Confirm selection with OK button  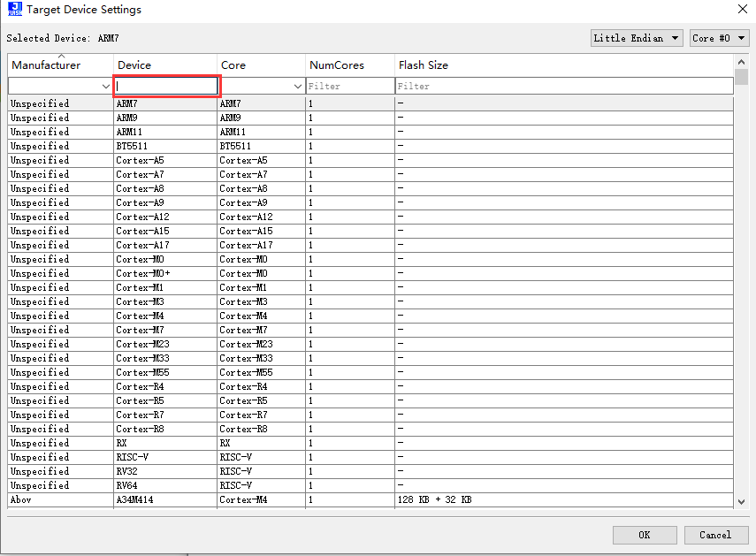[645, 535]
